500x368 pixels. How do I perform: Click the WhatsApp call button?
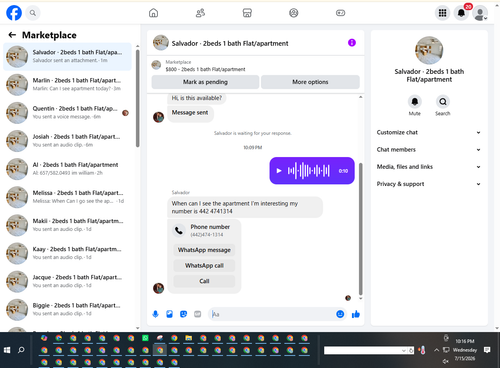click(x=204, y=266)
